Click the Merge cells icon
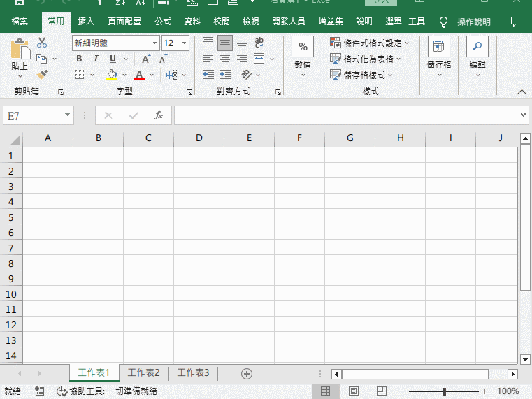This screenshot has height=399, width=532. [x=259, y=59]
